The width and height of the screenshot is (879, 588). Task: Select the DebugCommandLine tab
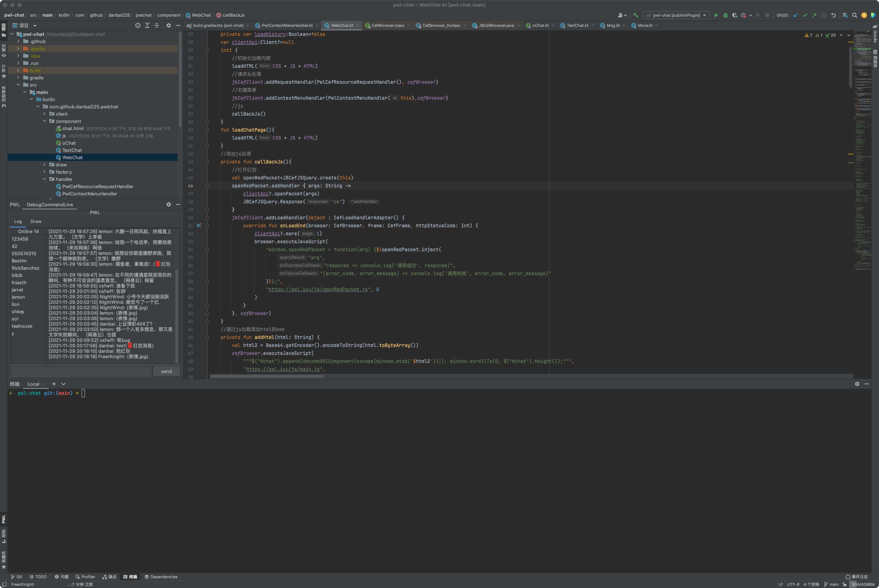50,204
